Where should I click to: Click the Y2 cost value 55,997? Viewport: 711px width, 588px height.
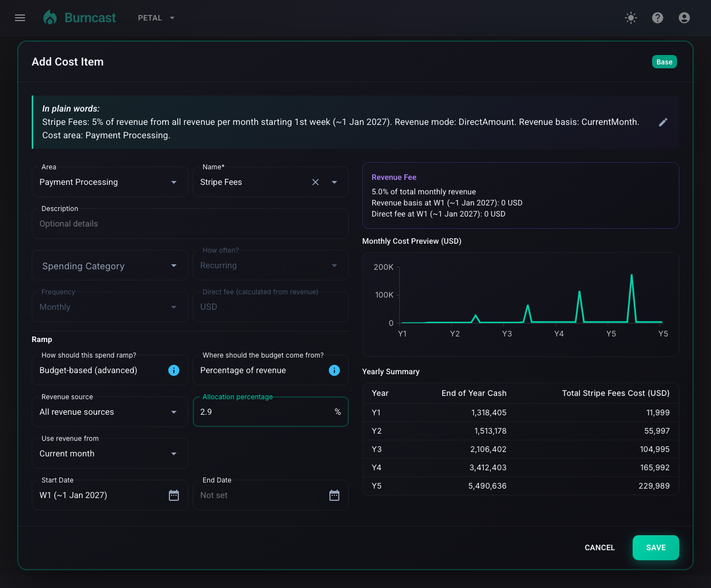coord(657,431)
